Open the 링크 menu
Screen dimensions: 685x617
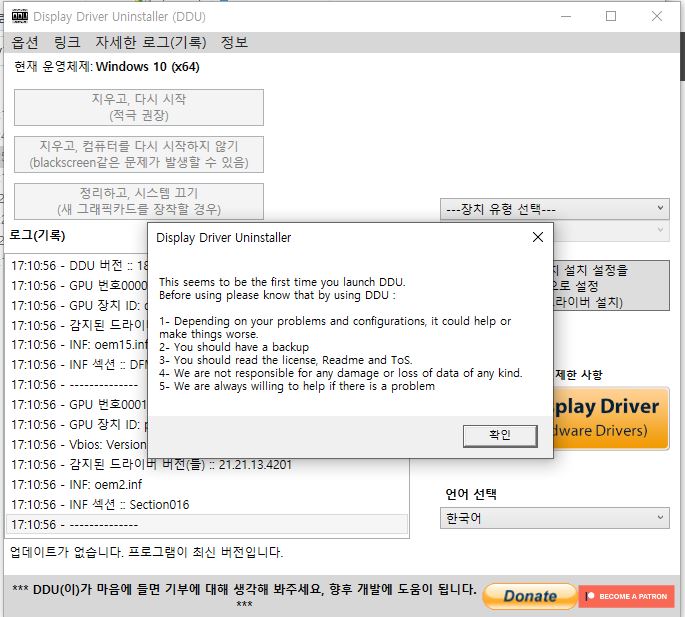tap(67, 42)
